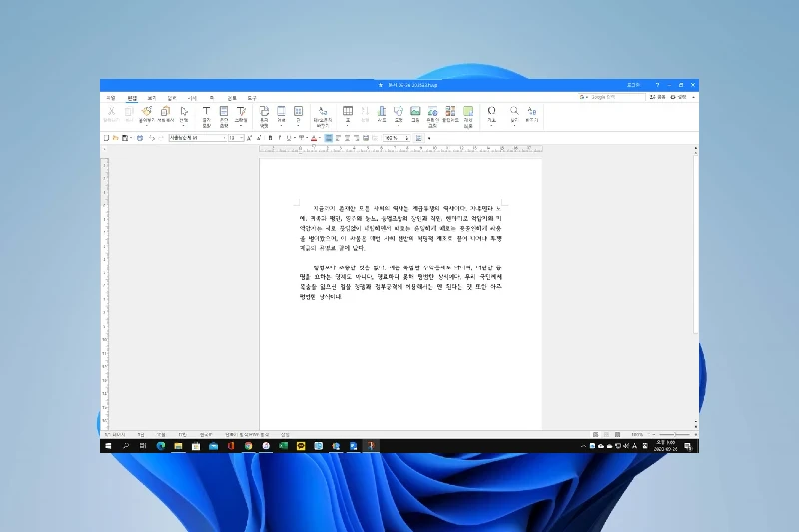
Task: Click the A-to-B replace icon
Action: tap(532, 111)
